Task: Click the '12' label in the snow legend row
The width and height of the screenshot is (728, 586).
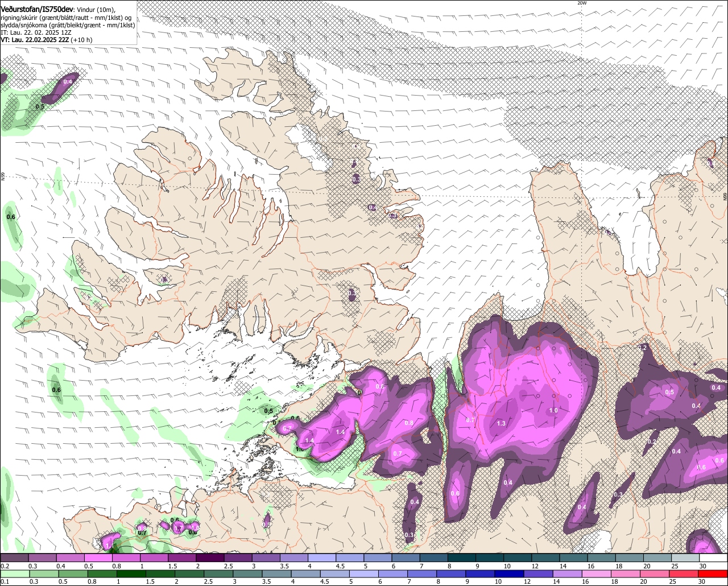Action: [x=535, y=567]
